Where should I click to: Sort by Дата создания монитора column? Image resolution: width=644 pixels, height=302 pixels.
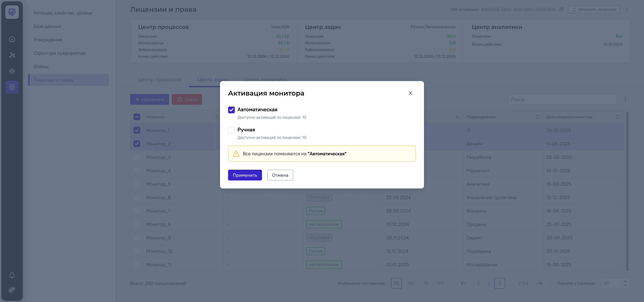pyautogui.click(x=617, y=117)
